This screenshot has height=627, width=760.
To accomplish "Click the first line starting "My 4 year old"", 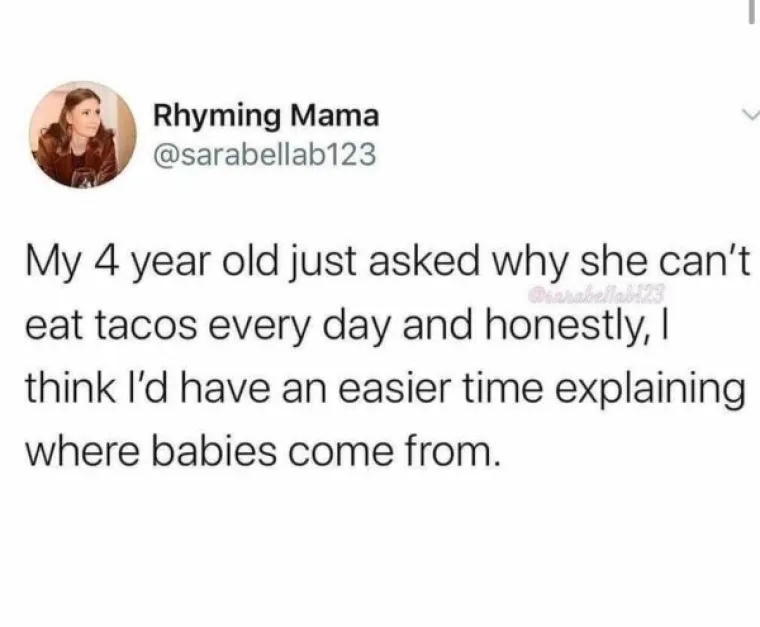I will coord(387,264).
